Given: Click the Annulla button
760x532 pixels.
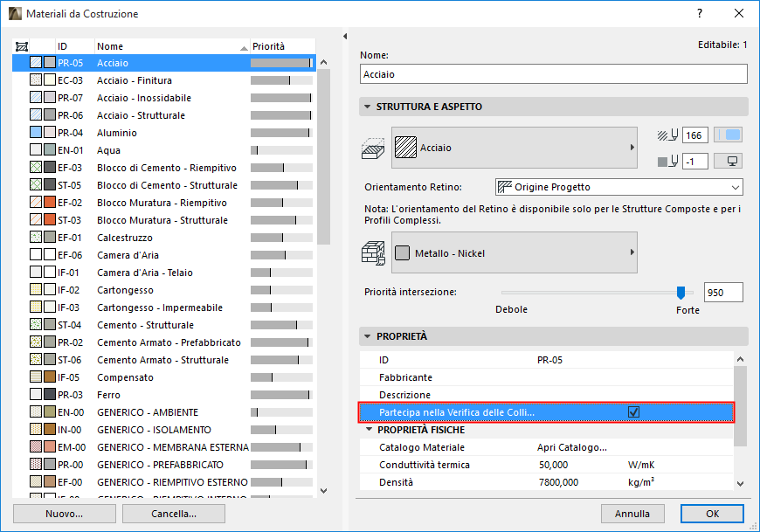Looking at the screenshot, I should point(632,514).
